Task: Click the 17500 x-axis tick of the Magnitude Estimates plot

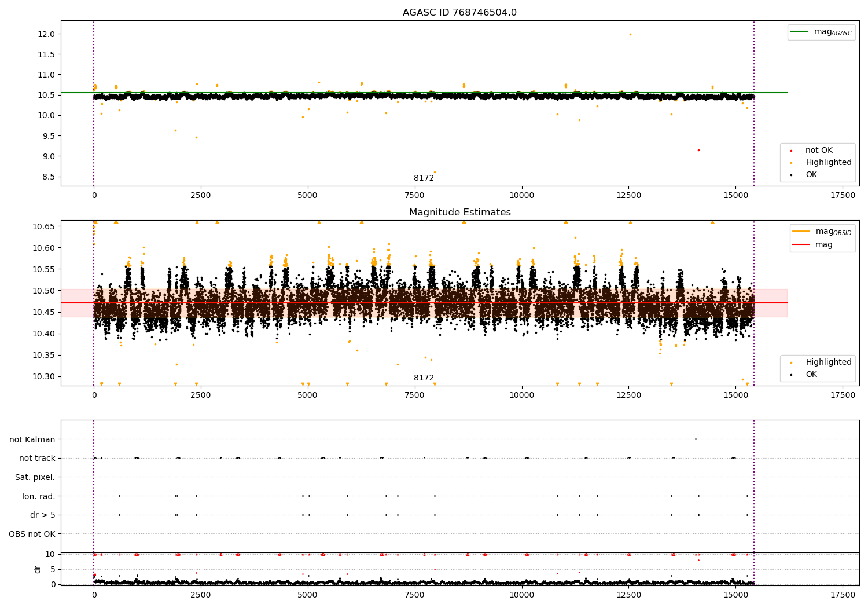Action: (x=843, y=395)
